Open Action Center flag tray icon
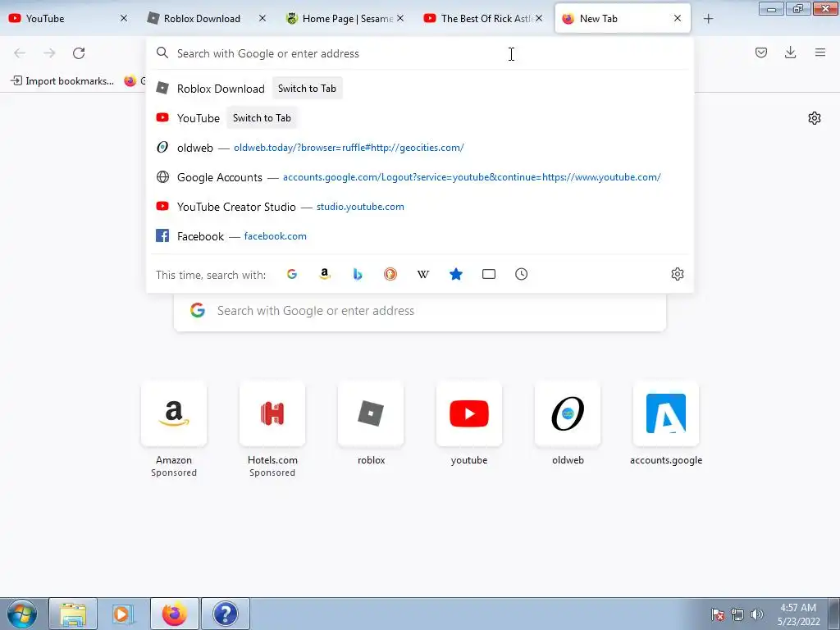This screenshot has height=630, width=840. (718, 614)
